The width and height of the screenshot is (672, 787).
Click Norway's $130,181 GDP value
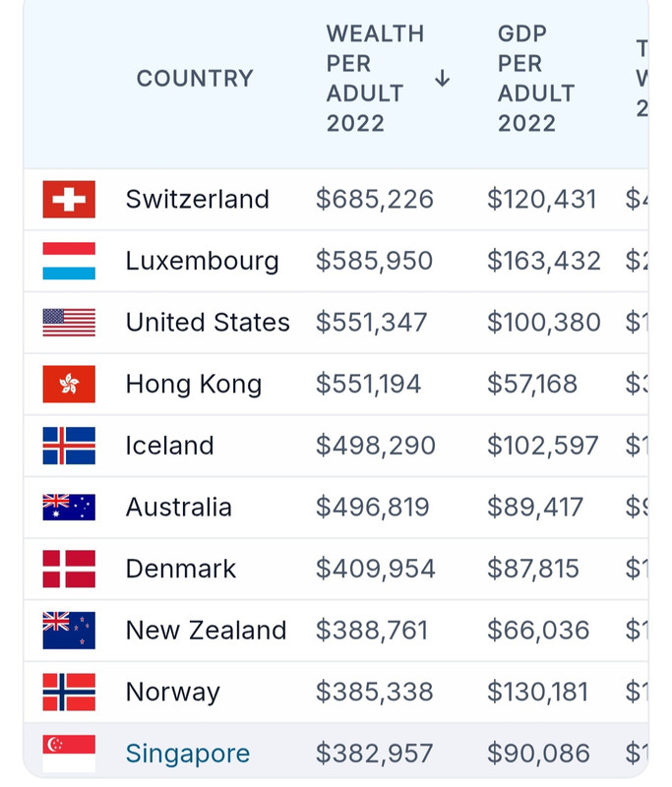click(x=537, y=693)
